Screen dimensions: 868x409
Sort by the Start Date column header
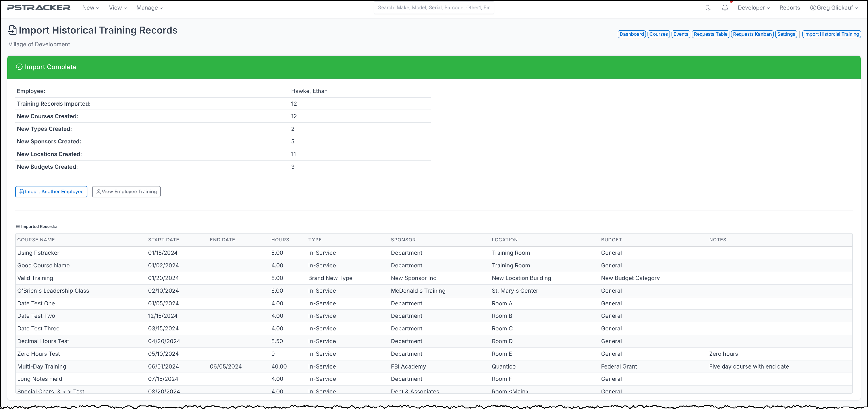tap(163, 240)
